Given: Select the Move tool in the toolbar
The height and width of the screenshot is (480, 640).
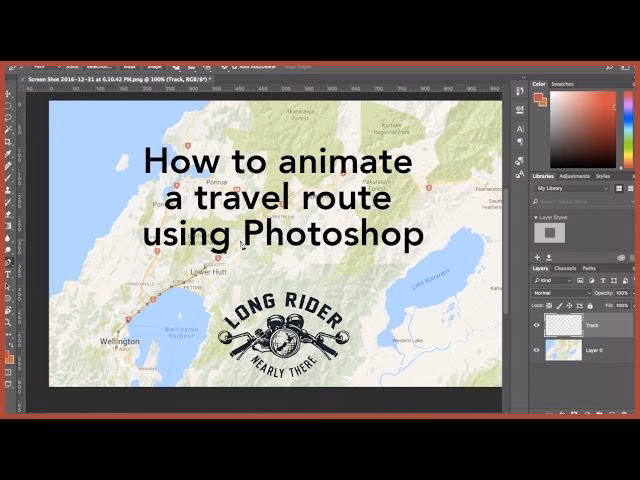Looking at the screenshot, I should (x=8, y=93).
